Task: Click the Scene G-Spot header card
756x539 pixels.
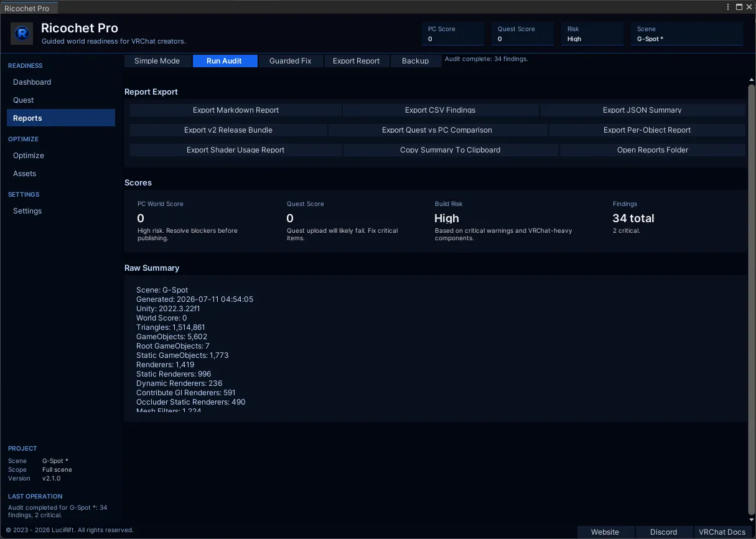Action: tap(687, 34)
